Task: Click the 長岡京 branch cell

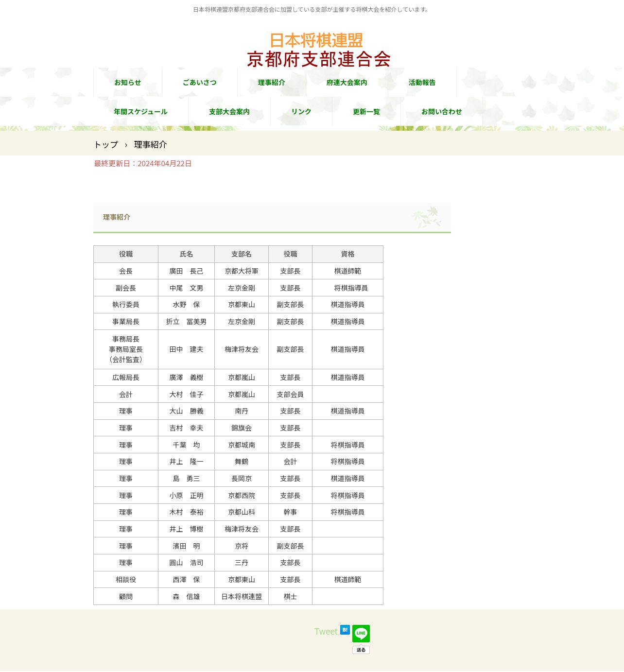Action: [242, 479]
